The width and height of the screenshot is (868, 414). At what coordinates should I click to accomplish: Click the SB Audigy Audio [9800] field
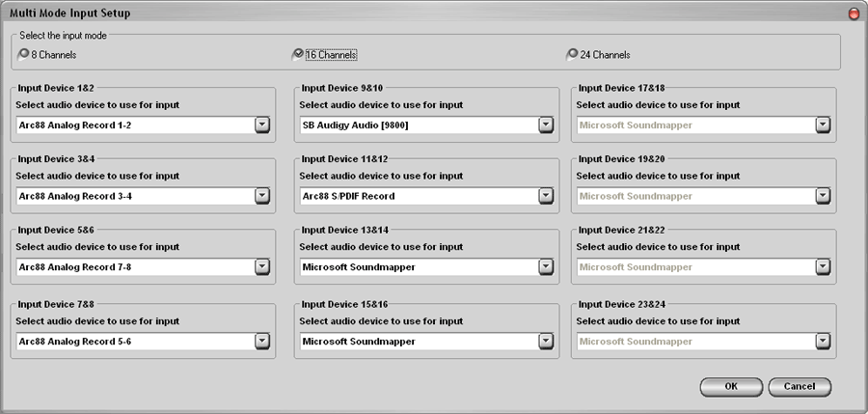point(417,124)
